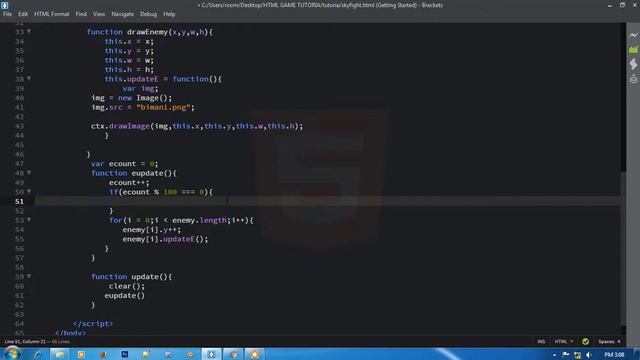640x360 pixels.
Task: Click the Spaces indentation setting in the status bar
Action: pyautogui.click(x=606, y=342)
